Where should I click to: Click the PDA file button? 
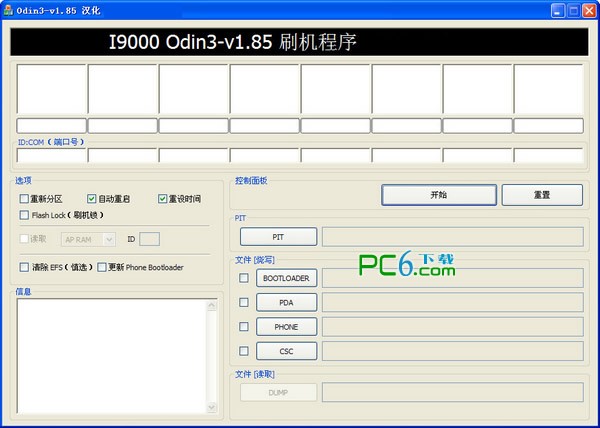[286, 303]
